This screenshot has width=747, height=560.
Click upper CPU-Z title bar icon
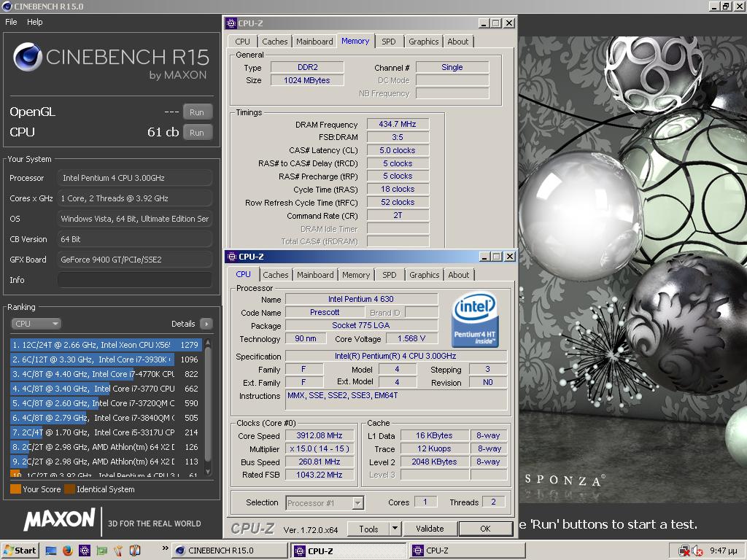click(231, 23)
